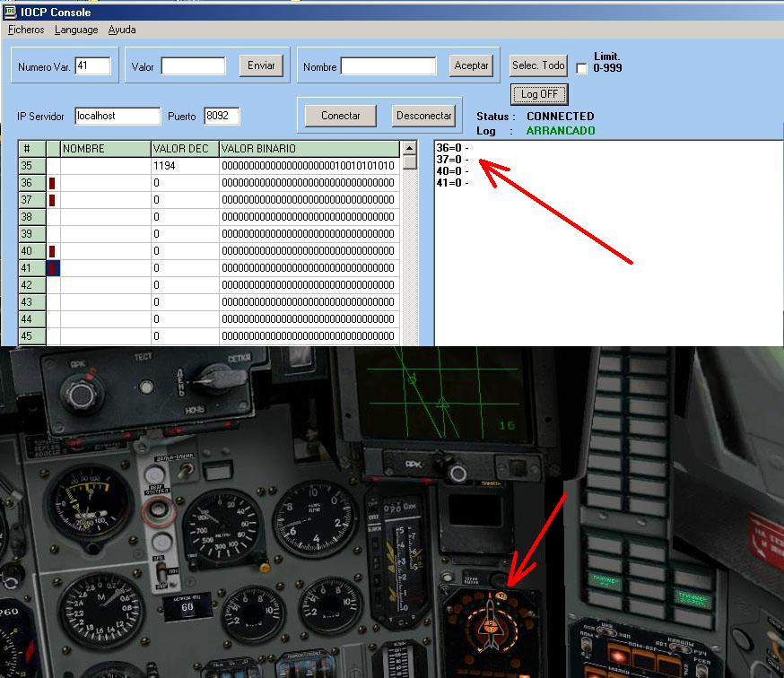Select row number 40

pyautogui.click(x=32, y=251)
